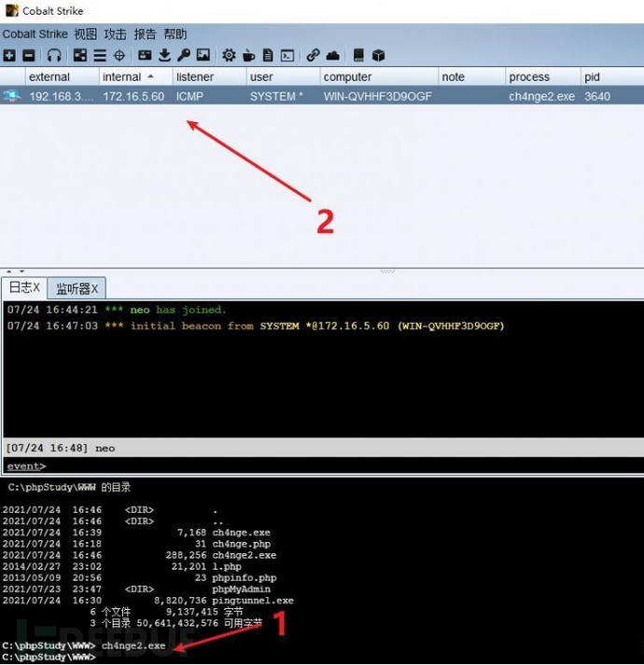Screen dimensions: 644x665
Task: Select computer WIN-QVHHF3D9OGF cell
Action: (377, 96)
